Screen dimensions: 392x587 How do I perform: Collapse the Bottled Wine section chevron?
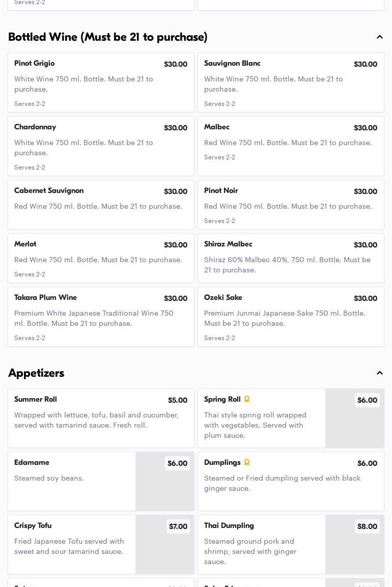[379, 37]
